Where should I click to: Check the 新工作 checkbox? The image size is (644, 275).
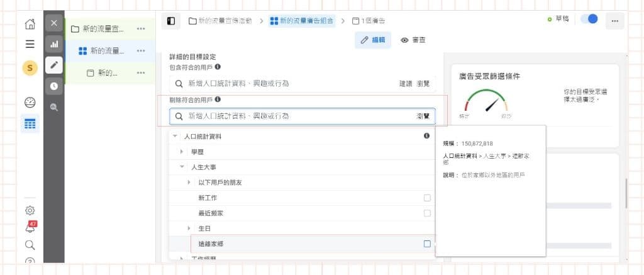click(x=427, y=198)
